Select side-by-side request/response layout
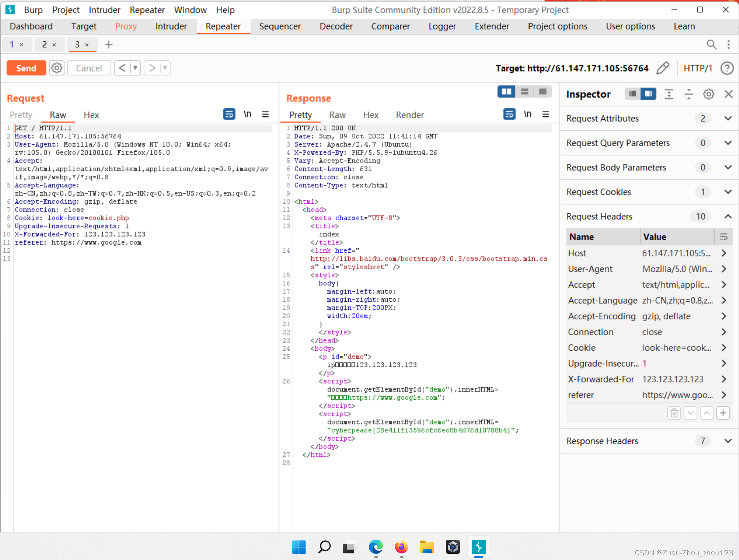The height and width of the screenshot is (560, 739). click(507, 91)
